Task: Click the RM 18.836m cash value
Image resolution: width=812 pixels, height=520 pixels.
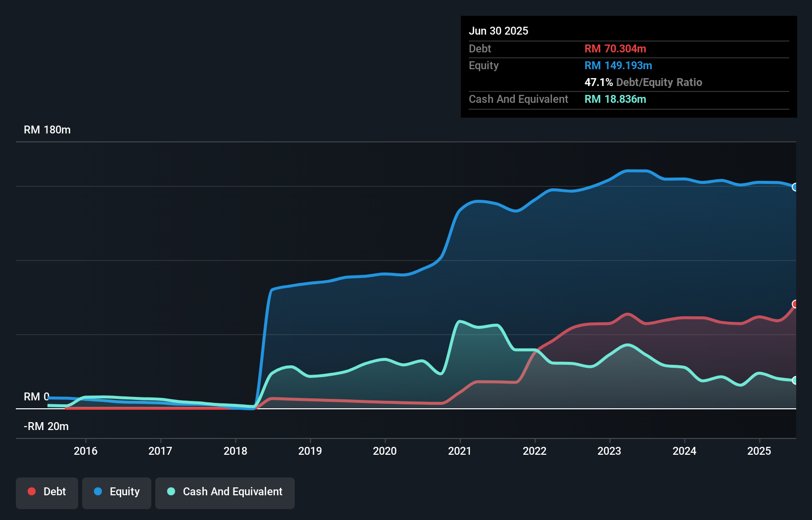Action: click(x=615, y=99)
